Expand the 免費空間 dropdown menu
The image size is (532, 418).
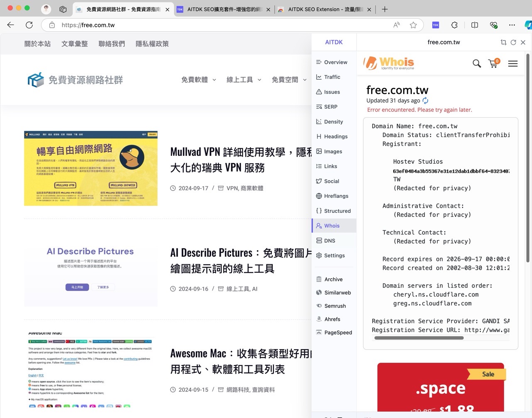click(289, 80)
